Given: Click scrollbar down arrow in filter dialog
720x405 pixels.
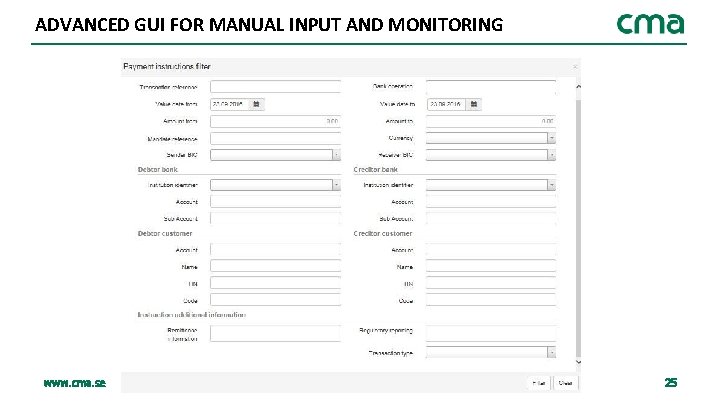Looking at the screenshot, I should coord(578,362).
